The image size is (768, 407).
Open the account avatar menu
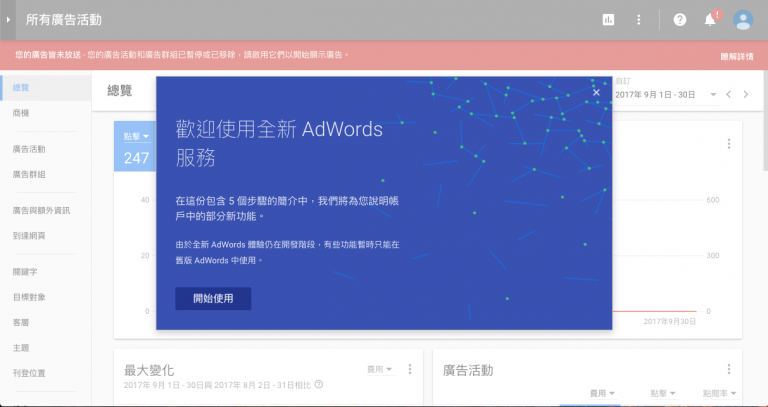click(743, 20)
